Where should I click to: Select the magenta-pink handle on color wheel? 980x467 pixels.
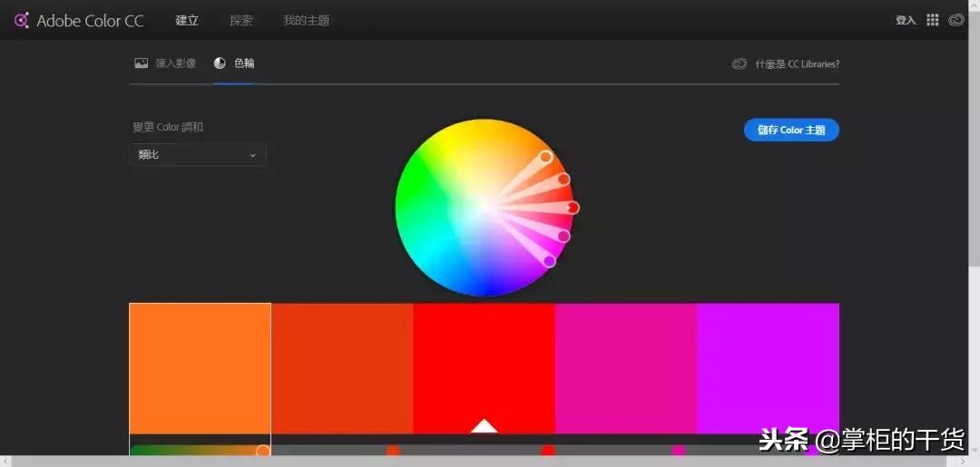click(563, 236)
